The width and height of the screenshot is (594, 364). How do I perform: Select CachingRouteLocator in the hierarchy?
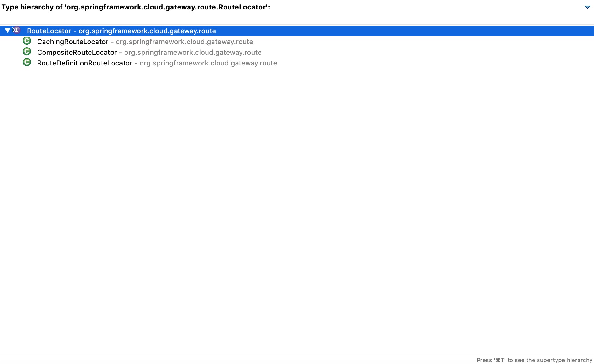point(145,42)
